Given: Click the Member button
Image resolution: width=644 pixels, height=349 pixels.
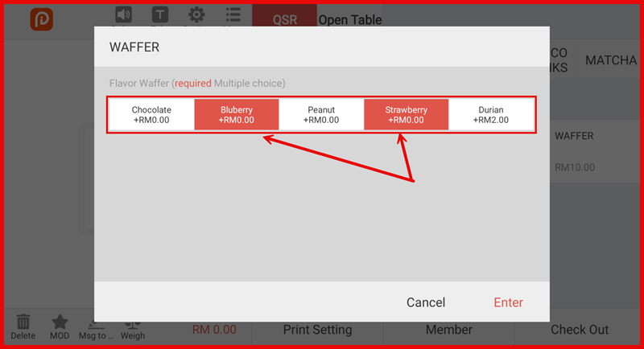Looking at the screenshot, I should tap(448, 330).
